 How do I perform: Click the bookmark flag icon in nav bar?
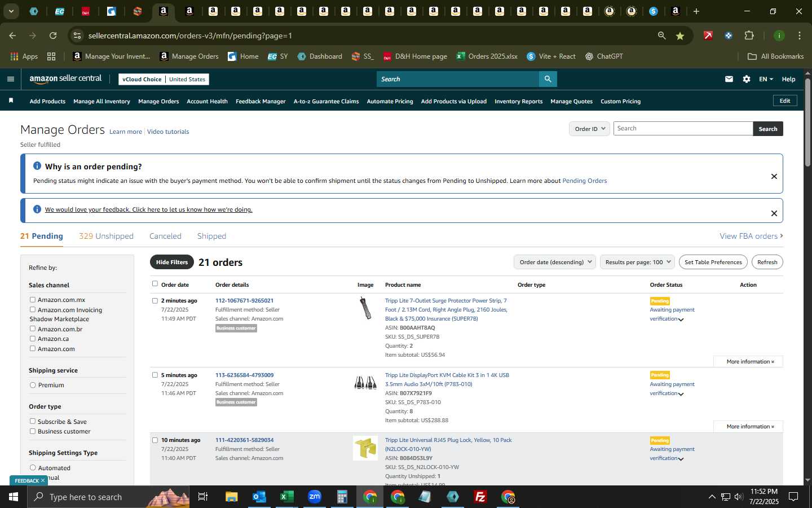(11, 101)
